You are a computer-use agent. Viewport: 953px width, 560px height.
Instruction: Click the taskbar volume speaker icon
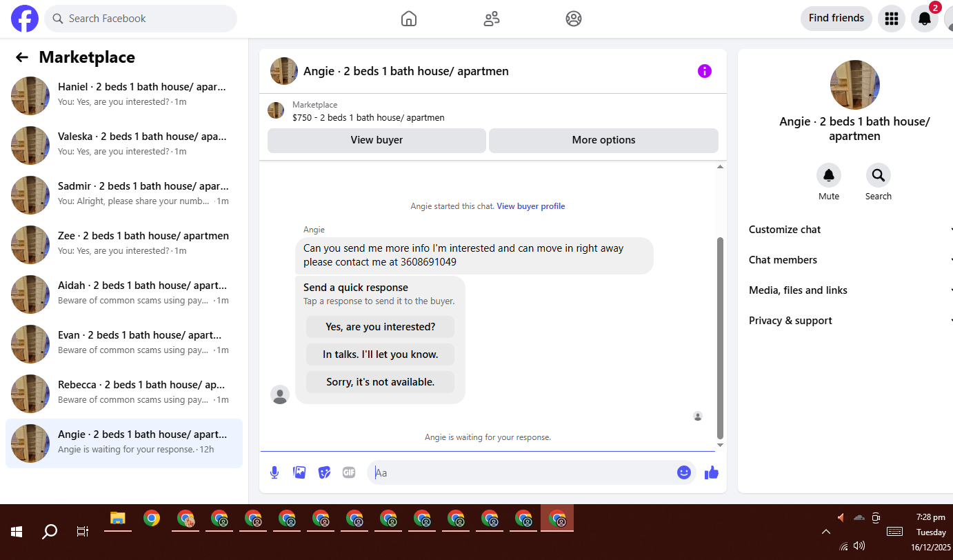859,546
